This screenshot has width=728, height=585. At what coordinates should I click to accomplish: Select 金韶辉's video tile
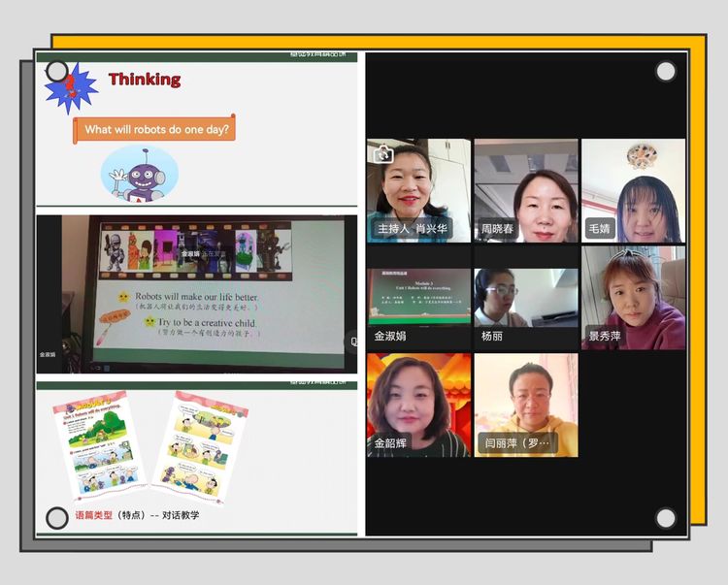tap(418, 405)
